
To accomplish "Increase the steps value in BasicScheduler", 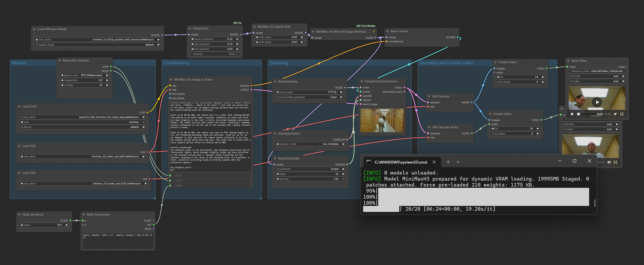I will click(343, 174).
